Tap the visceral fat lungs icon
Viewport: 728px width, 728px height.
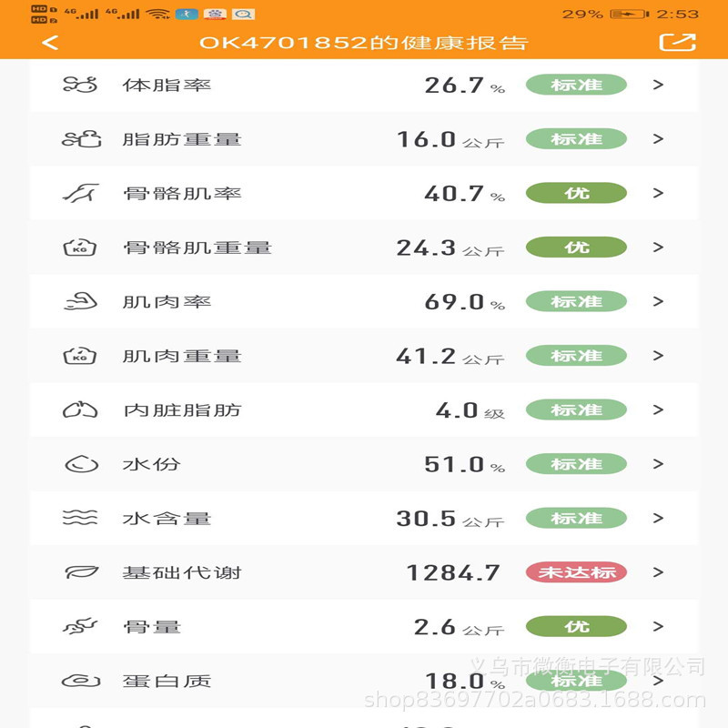(x=80, y=409)
